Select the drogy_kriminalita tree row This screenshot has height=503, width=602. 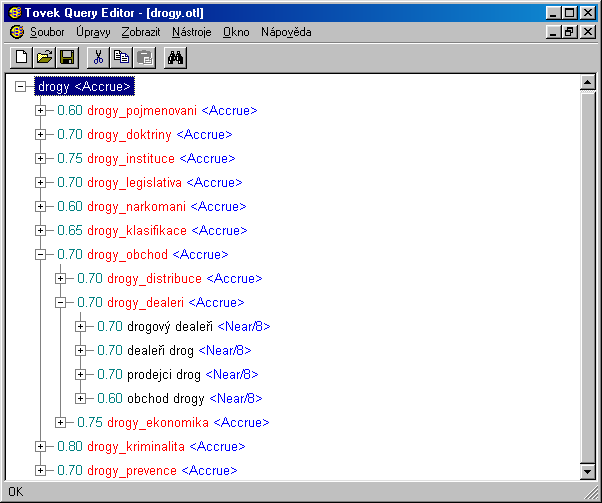tap(151, 447)
